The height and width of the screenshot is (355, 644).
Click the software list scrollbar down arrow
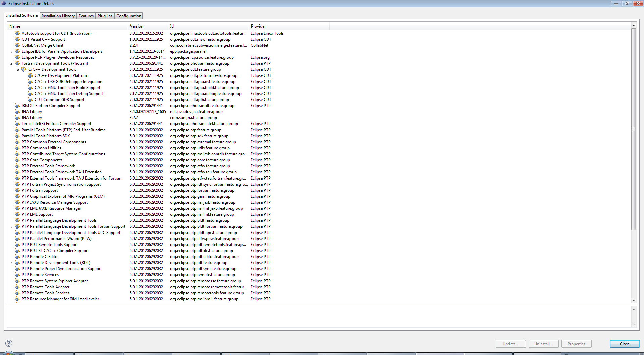634,301
